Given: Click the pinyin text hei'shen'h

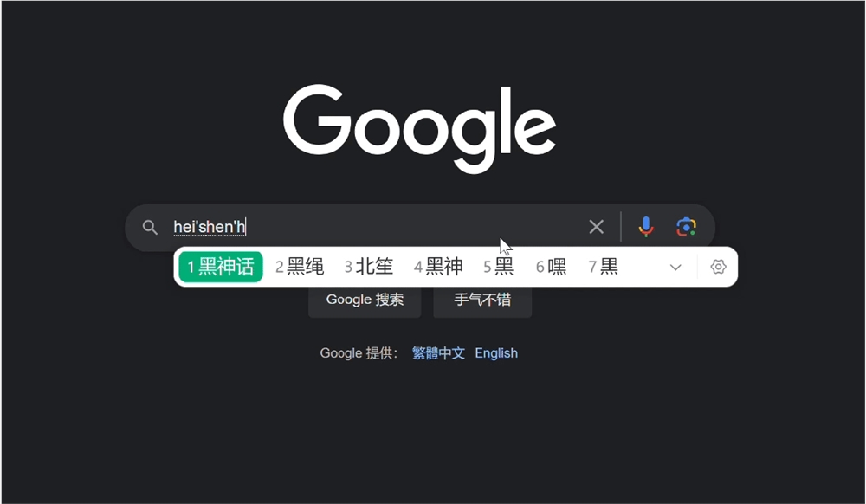Looking at the screenshot, I should (210, 226).
